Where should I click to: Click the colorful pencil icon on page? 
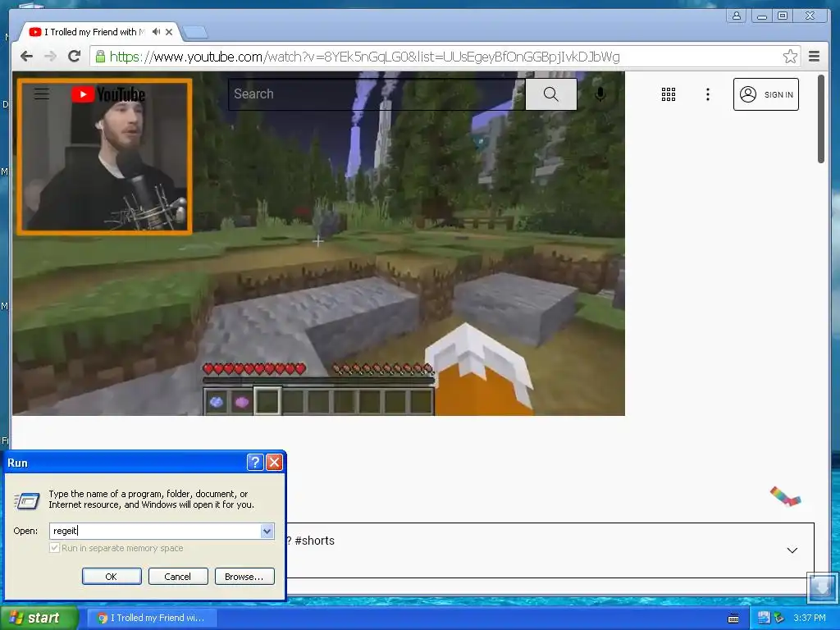point(785,496)
